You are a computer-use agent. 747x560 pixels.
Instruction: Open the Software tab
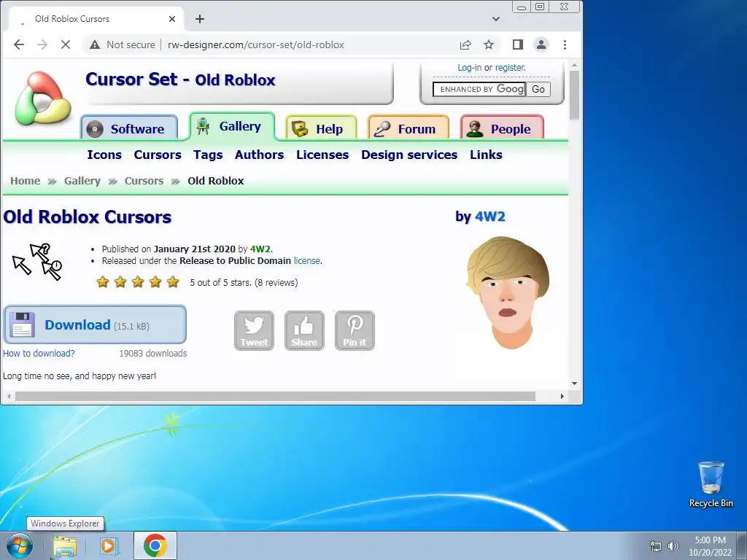129,128
